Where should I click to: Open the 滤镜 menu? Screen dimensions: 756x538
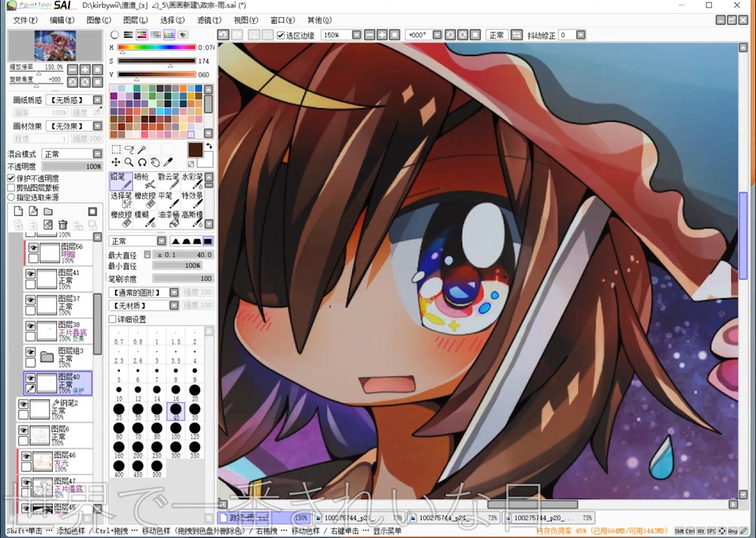tap(209, 20)
